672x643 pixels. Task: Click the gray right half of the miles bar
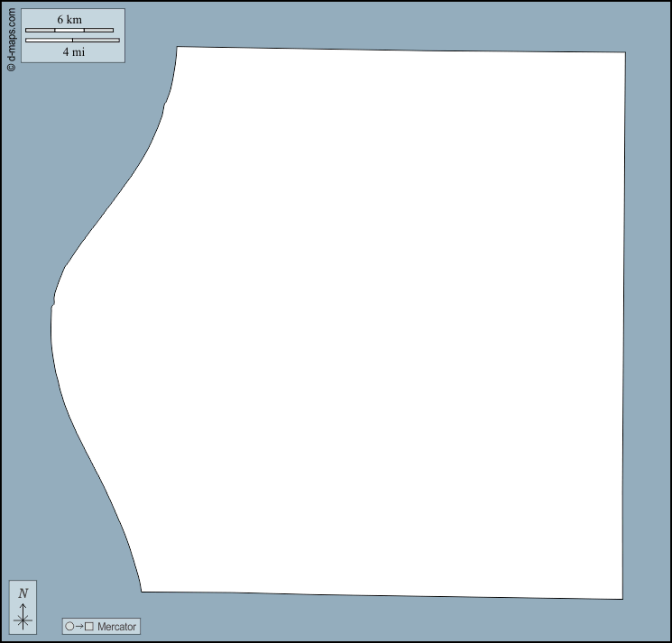[96, 40]
